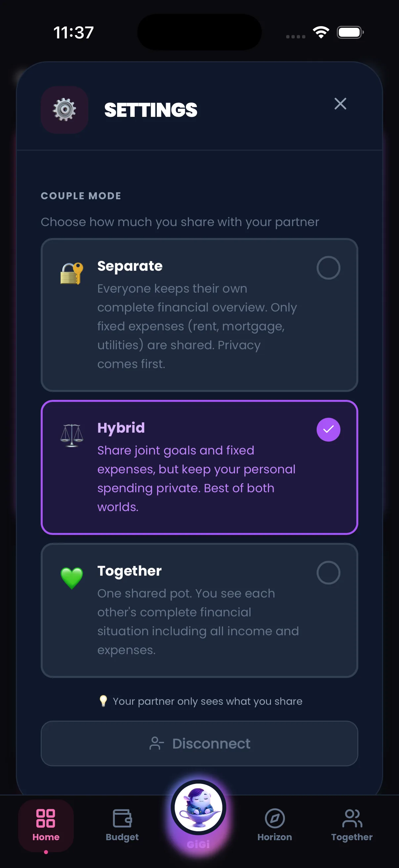Tap the purple checkmark on Hybrid mode
This screenshot has width=399, height=868.
329,429
